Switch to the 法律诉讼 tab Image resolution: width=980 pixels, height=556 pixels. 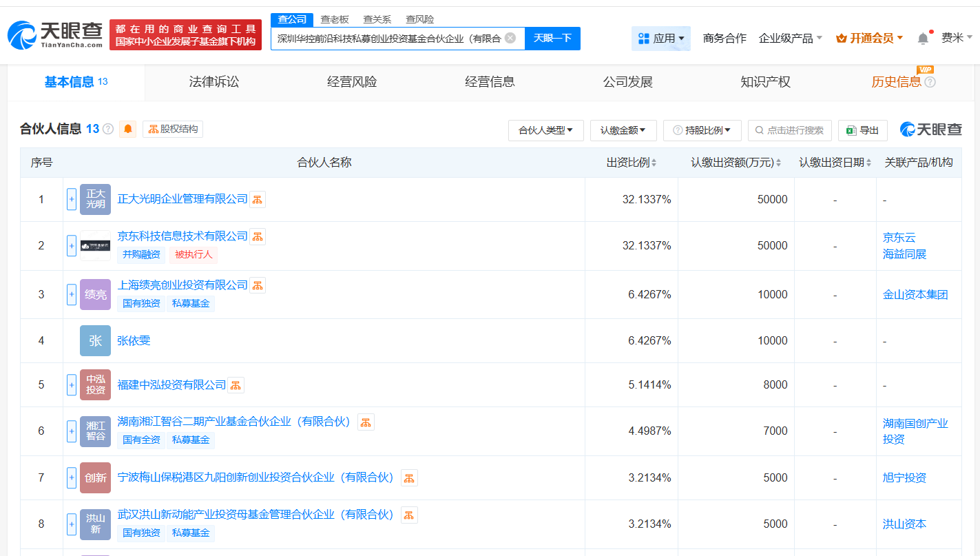click(214, 82)
